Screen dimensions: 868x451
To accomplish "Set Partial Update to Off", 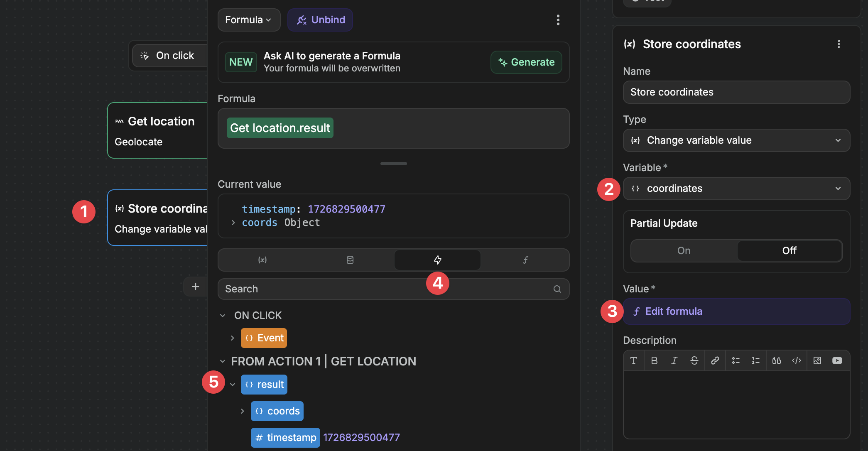I will pos(789,251).
